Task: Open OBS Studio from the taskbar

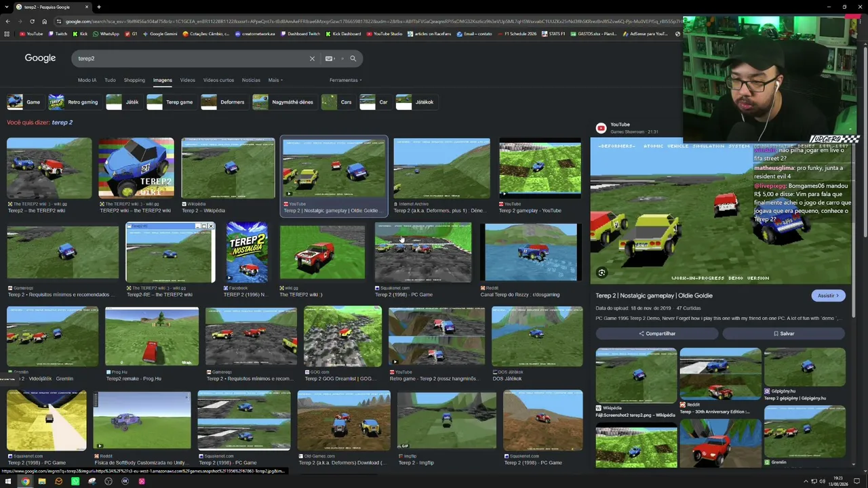Action: tap(108, 481)
